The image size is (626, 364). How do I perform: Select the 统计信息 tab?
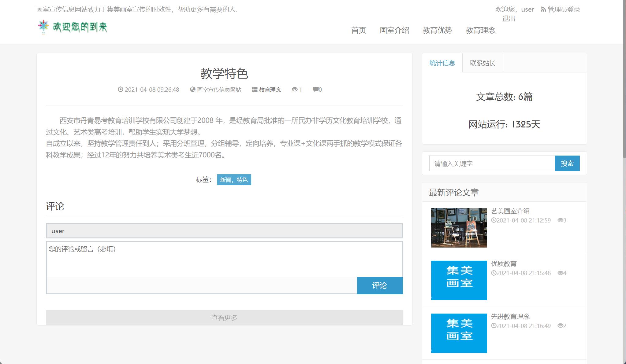(442, 63)
